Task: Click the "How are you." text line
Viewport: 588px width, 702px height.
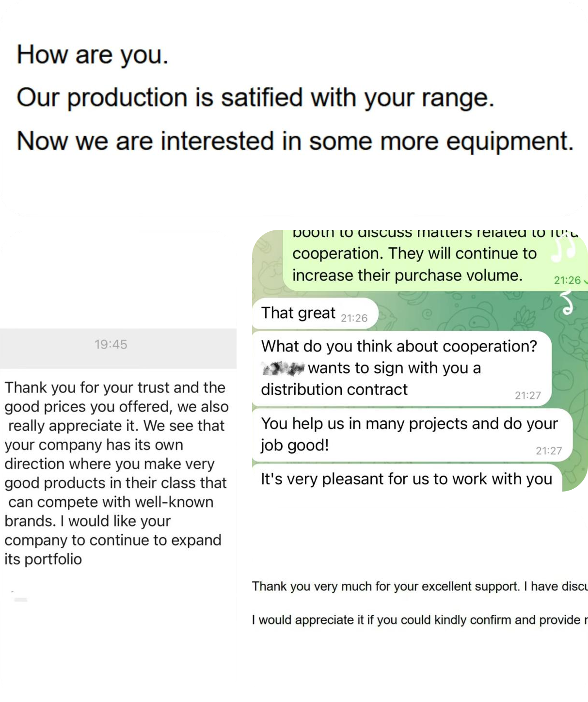Action: coord(93,55)
